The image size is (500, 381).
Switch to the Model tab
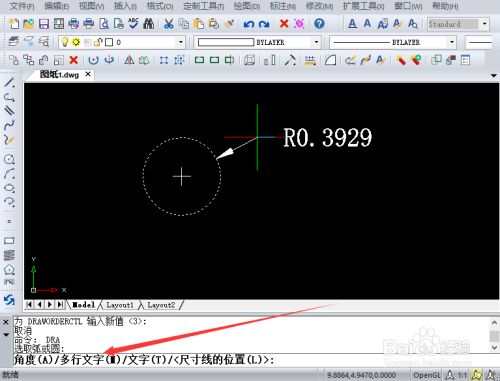pyautogui.click(x=83, y=305)
